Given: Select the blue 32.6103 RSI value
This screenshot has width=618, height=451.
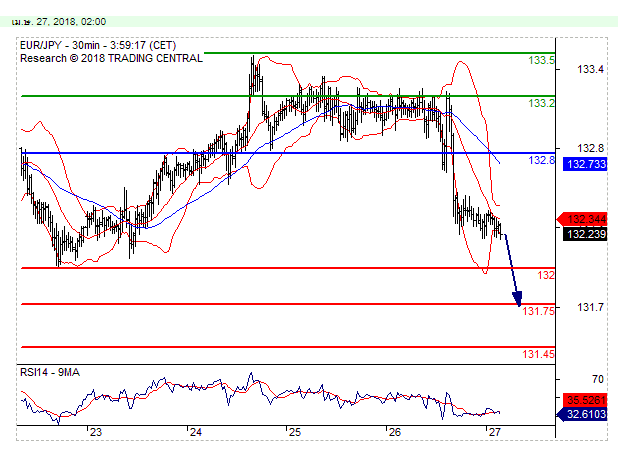Looking at the screenshot, I should (x=582, y=414).
